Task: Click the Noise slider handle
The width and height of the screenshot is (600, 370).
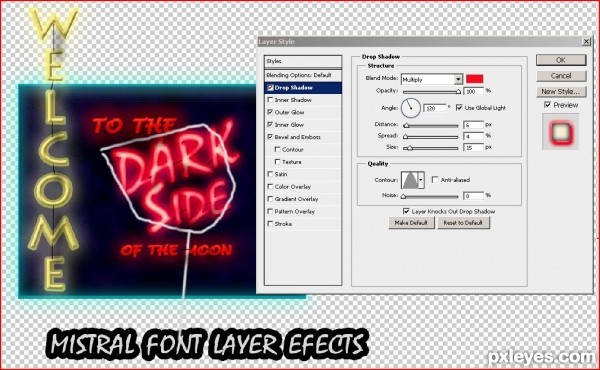Action: pos(403,197)
